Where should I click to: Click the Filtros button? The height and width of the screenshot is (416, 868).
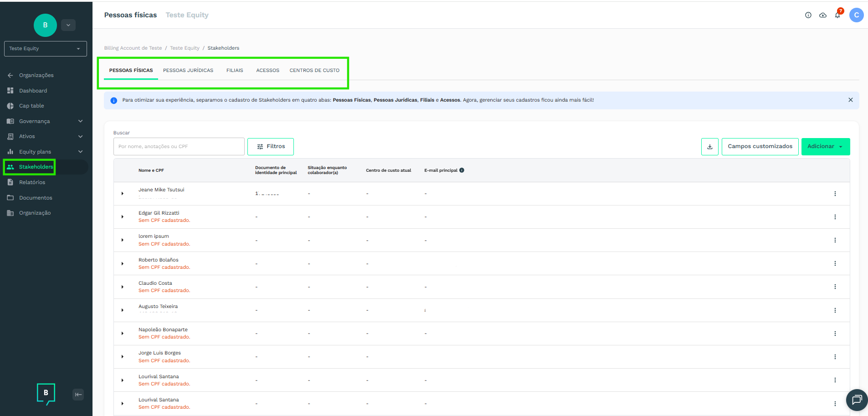click(271, 147)
